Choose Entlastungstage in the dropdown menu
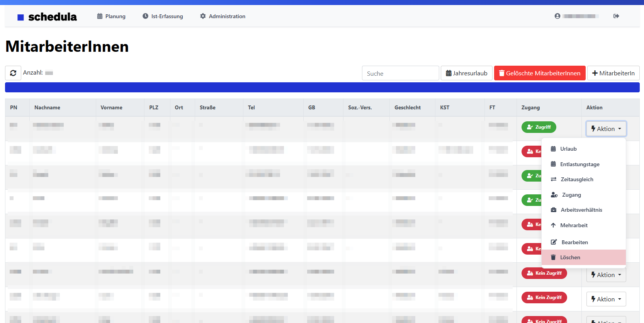Image resolution: width=644 pixels, height=323 pixels. tap(579, 164)
